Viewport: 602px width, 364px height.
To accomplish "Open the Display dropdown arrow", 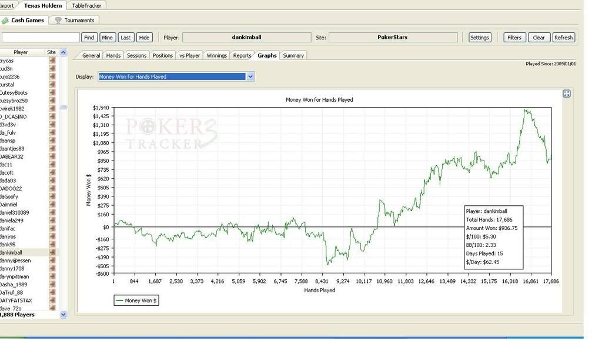I will [x=250, y=76].
